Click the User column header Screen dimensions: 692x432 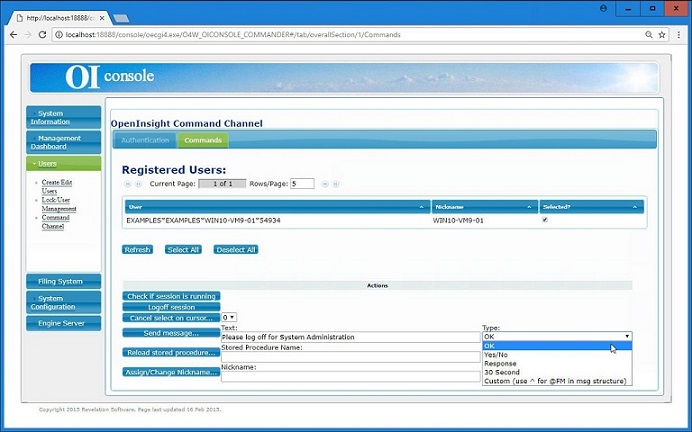278,207
